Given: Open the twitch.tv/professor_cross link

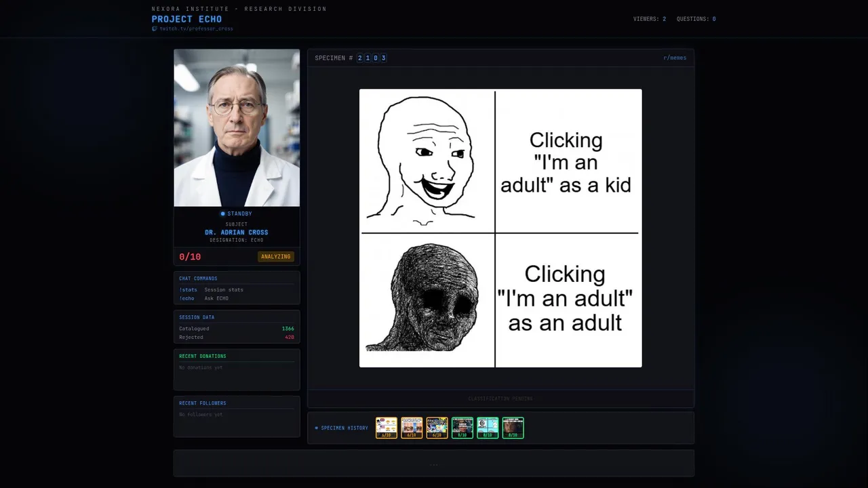Looking at the screenshot, I should click(196, 28).
